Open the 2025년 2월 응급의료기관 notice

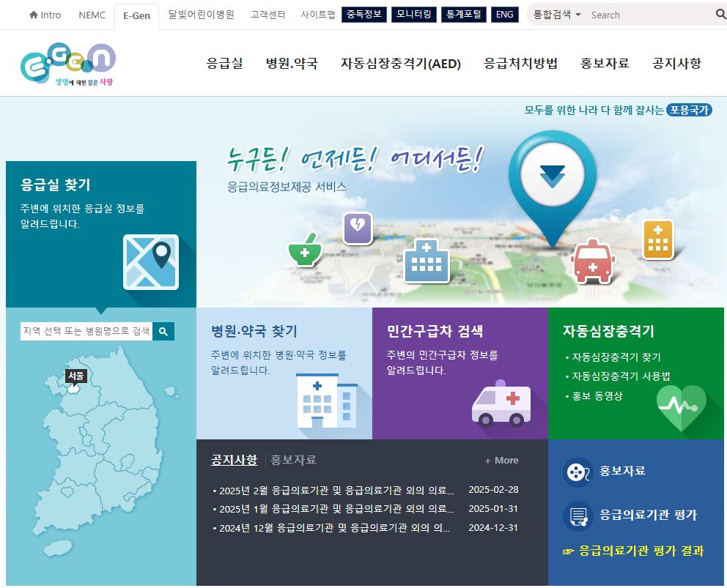(336, 490)
